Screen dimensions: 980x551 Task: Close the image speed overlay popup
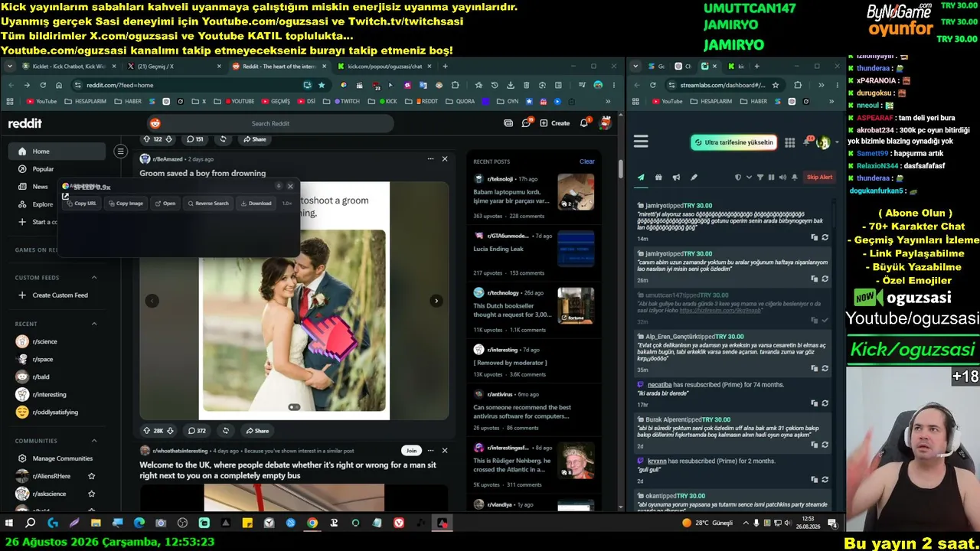(290, 186)
